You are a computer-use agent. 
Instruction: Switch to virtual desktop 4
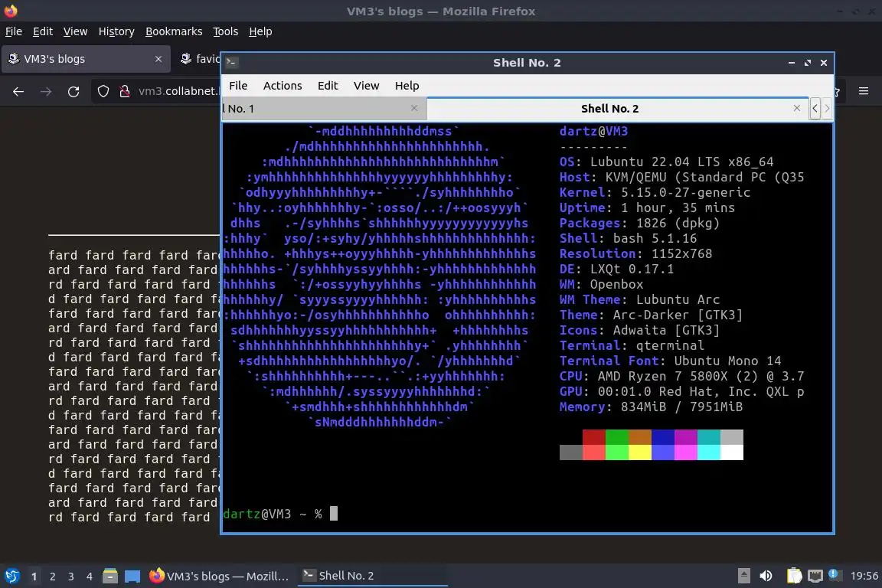coord(90,577)
